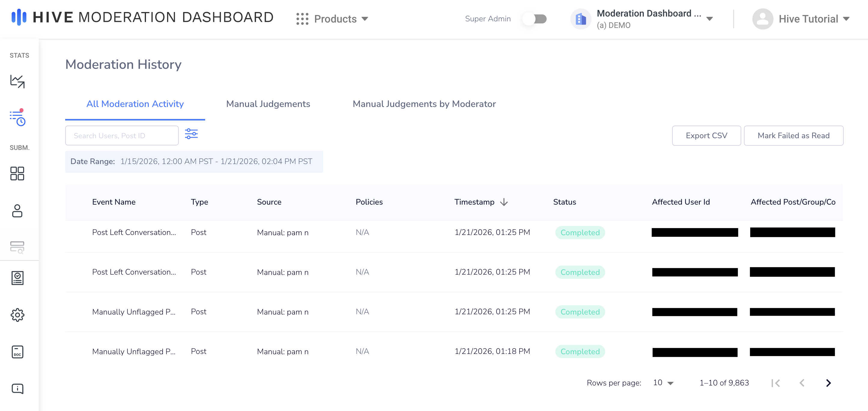Screen dimensions: 868x411
Task: Change rows per page dropdown
Action: (x=663, y=383)
